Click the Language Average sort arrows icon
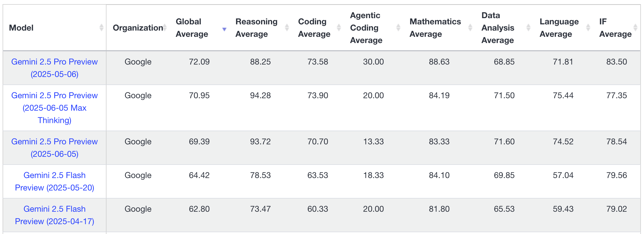Screen dimensions: 644x234 pyautogui.click(x=588, y=27)
